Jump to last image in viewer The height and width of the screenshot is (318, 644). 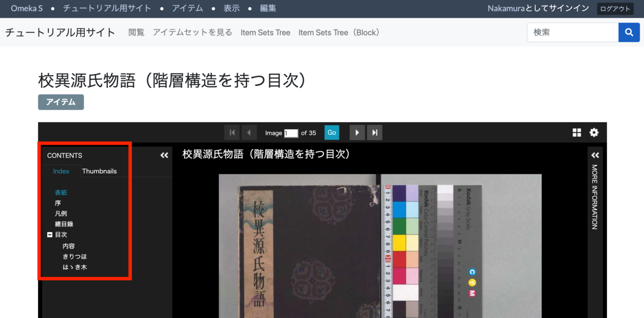point(375,132)
